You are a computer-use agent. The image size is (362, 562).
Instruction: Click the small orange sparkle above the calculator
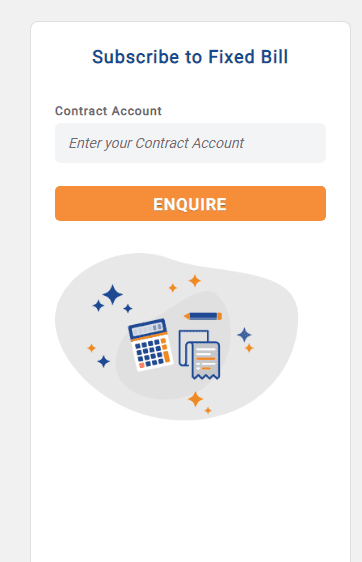pyautogui.click(x=173, y=287)
